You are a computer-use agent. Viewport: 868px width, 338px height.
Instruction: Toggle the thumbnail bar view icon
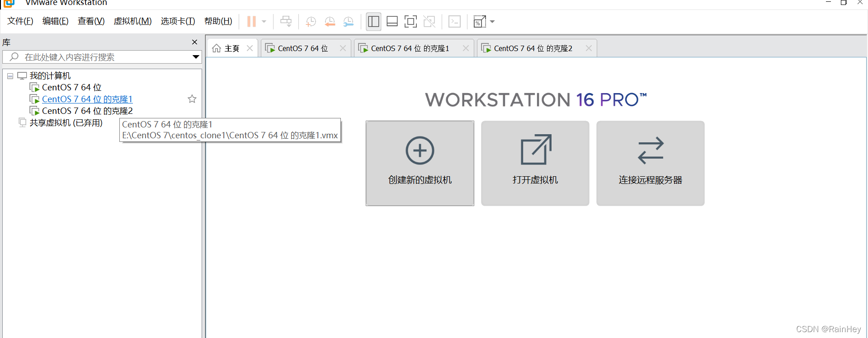tap(392, 21)
